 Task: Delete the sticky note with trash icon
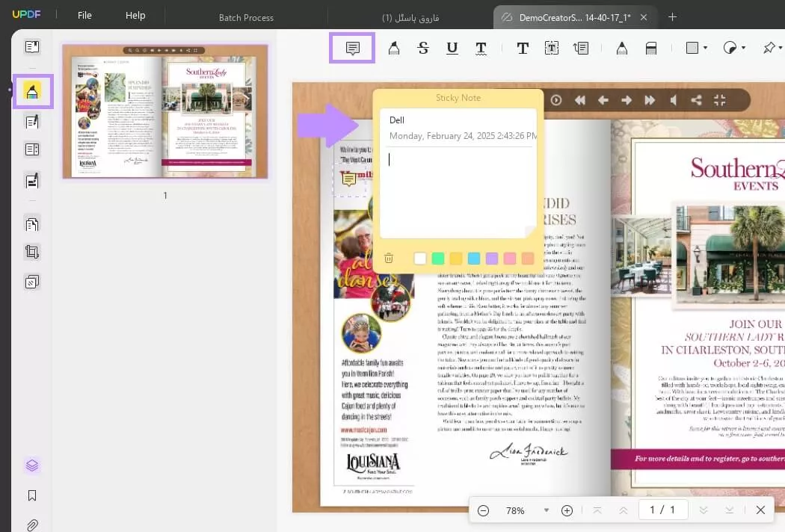tap(389, 259)
